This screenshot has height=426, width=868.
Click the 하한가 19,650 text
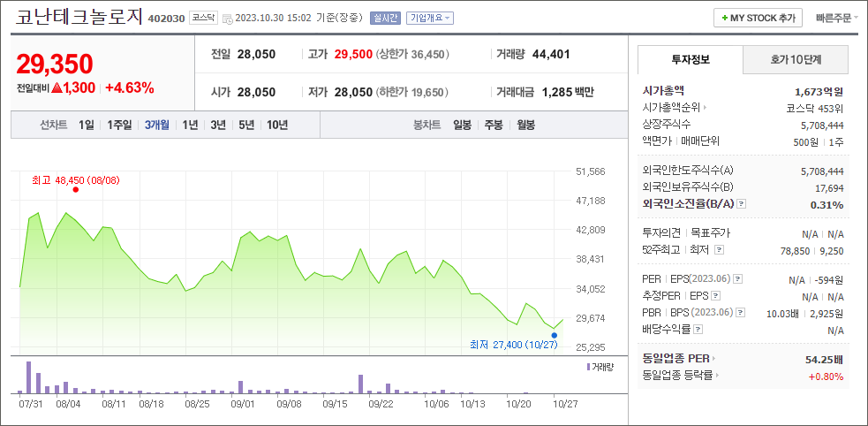[x=412, y=93]
